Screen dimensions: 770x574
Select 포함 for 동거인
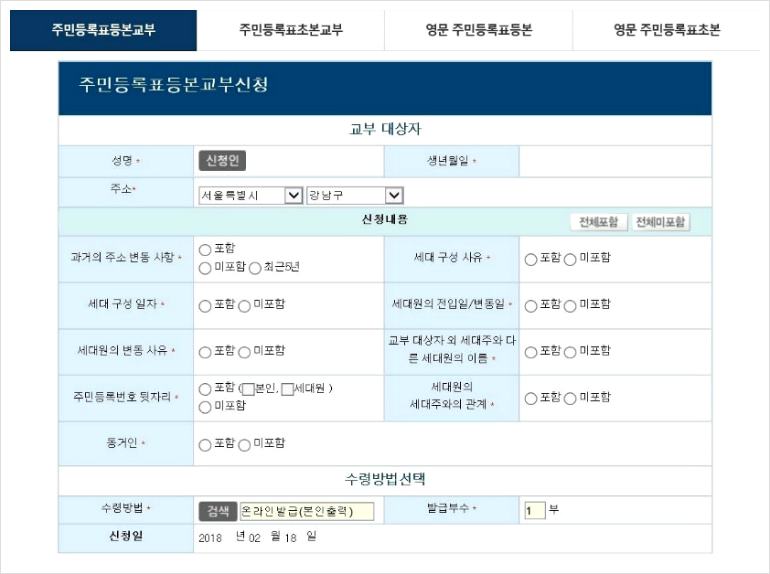click(x=205, y=445)
